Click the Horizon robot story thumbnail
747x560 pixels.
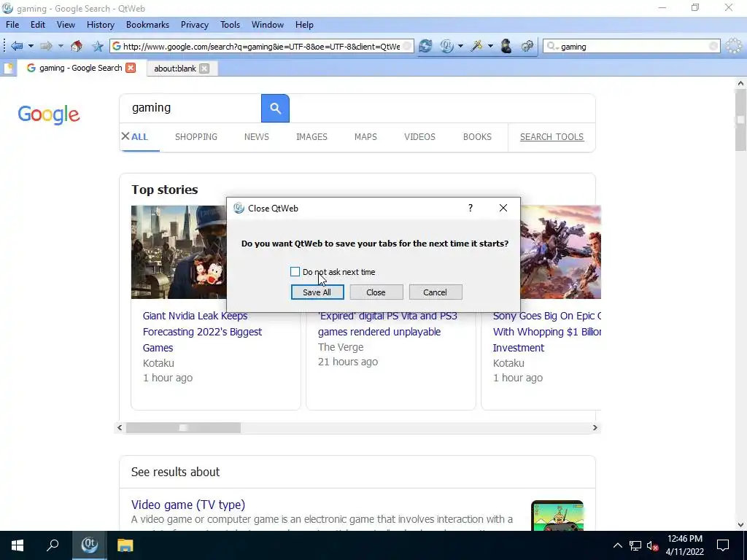click(561, 252)
